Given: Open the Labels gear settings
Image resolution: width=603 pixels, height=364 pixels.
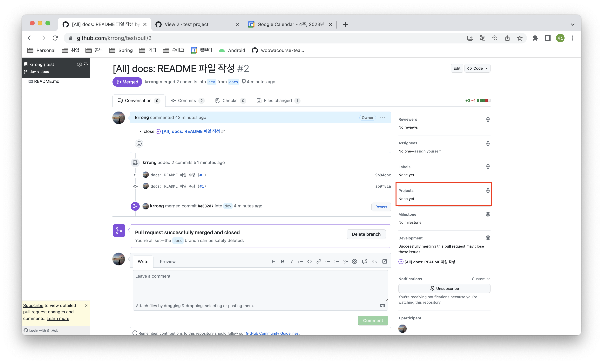Looking at the screenshot, I should 488,167.
